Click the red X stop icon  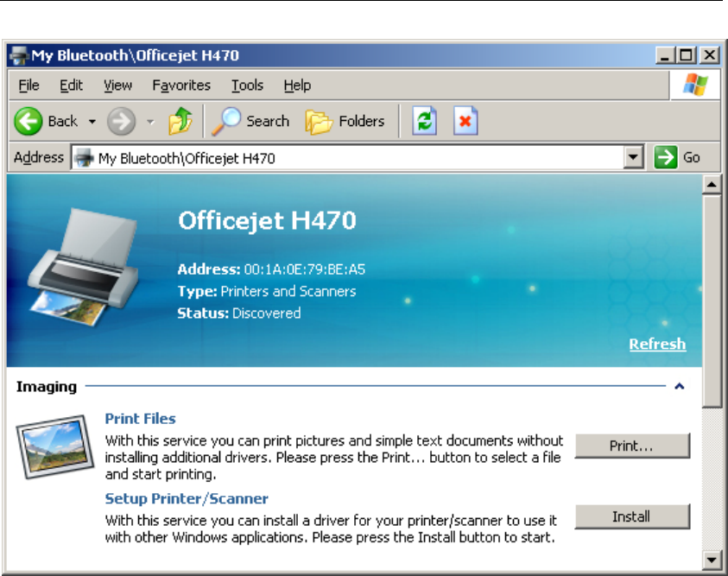465,121
